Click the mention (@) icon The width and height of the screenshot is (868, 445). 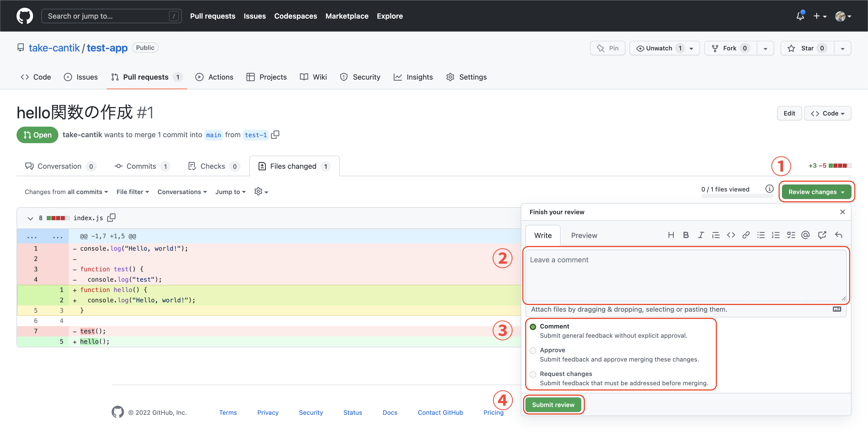click(805, 235)
